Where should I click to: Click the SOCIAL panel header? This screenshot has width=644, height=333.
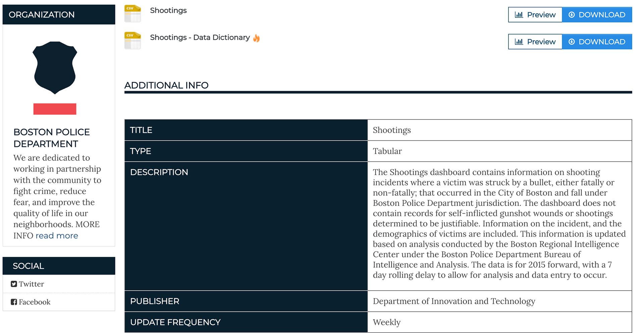pos(59,266)
